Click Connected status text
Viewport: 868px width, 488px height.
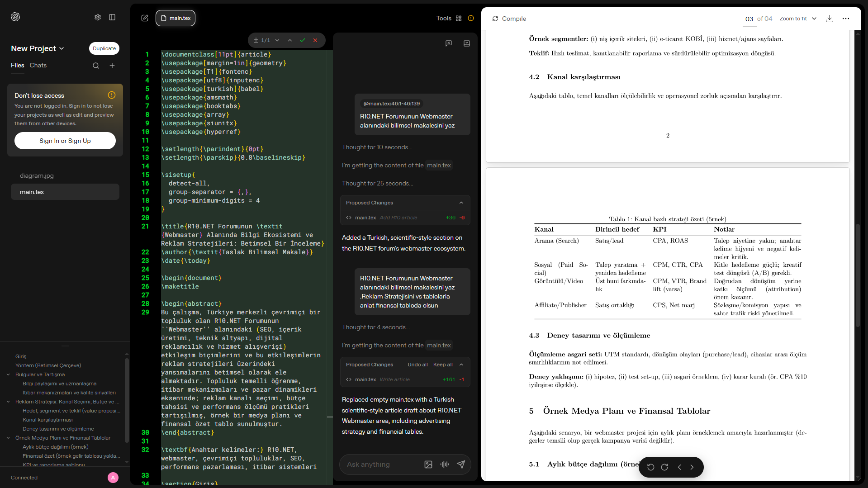tap(24, 478)
